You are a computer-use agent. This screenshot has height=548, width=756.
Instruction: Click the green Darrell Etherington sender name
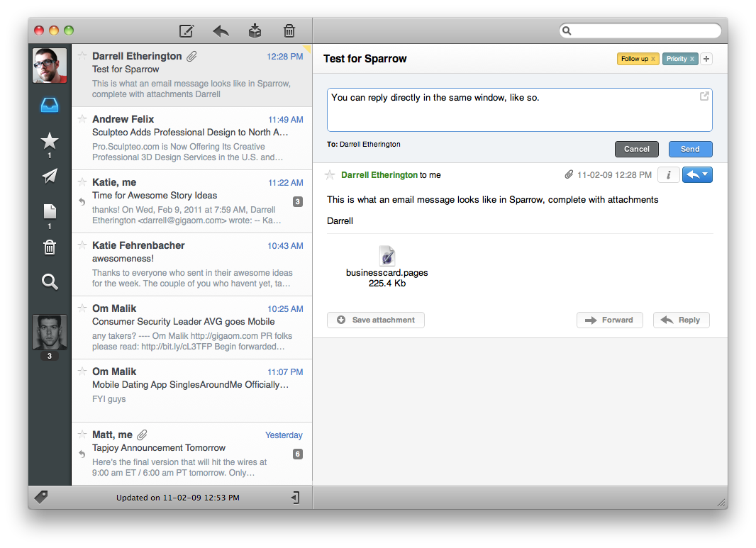coord(379,175)
